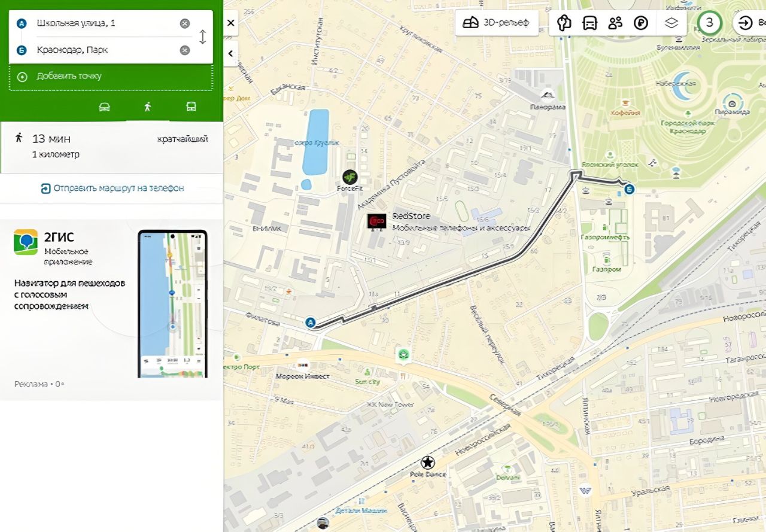
Task: Toggle the public transport layer icon
Action: (590, 23)
